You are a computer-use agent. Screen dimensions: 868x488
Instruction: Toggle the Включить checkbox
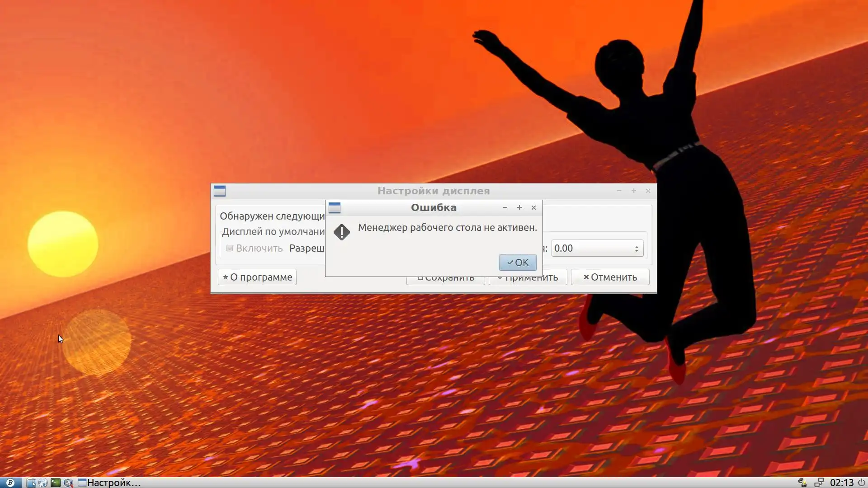click(x=230, y=248)
